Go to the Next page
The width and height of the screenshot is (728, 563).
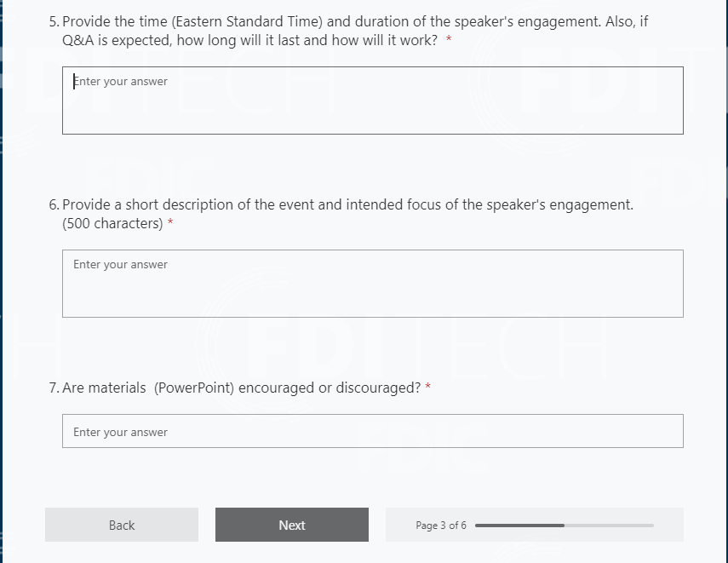(x=291, y=525)
